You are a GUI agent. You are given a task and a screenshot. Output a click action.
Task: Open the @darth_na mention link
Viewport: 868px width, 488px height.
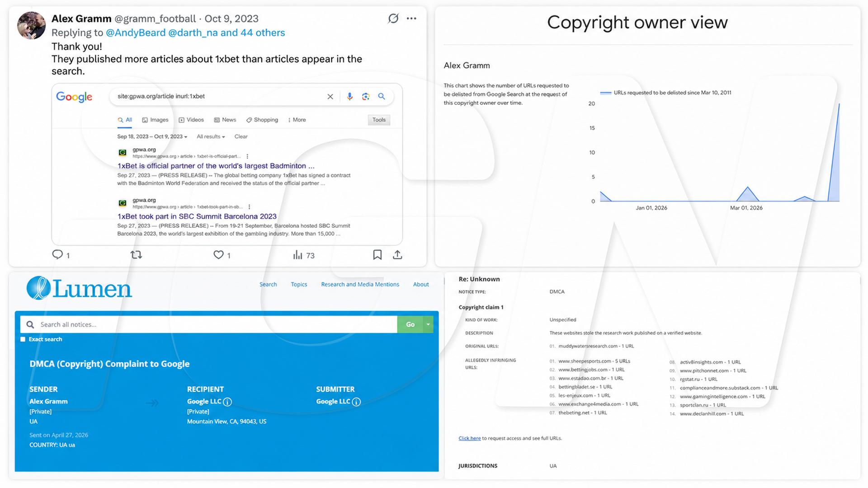[x=193, y=33]
